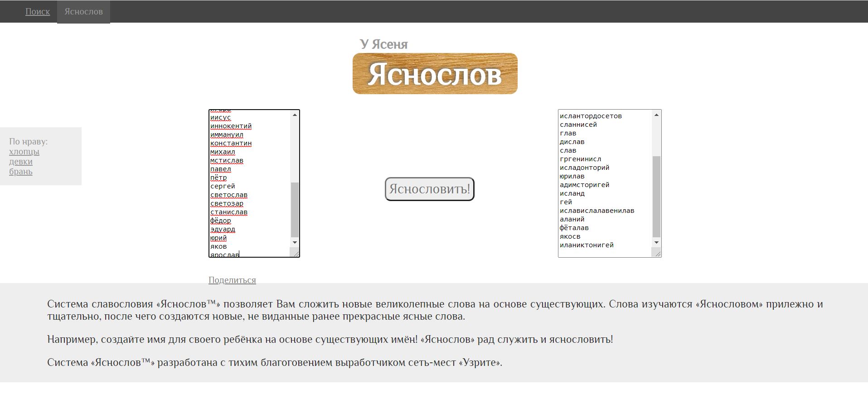Select the name михаил in the left list
Screen dimensions: 868x418
coord(222,152)
